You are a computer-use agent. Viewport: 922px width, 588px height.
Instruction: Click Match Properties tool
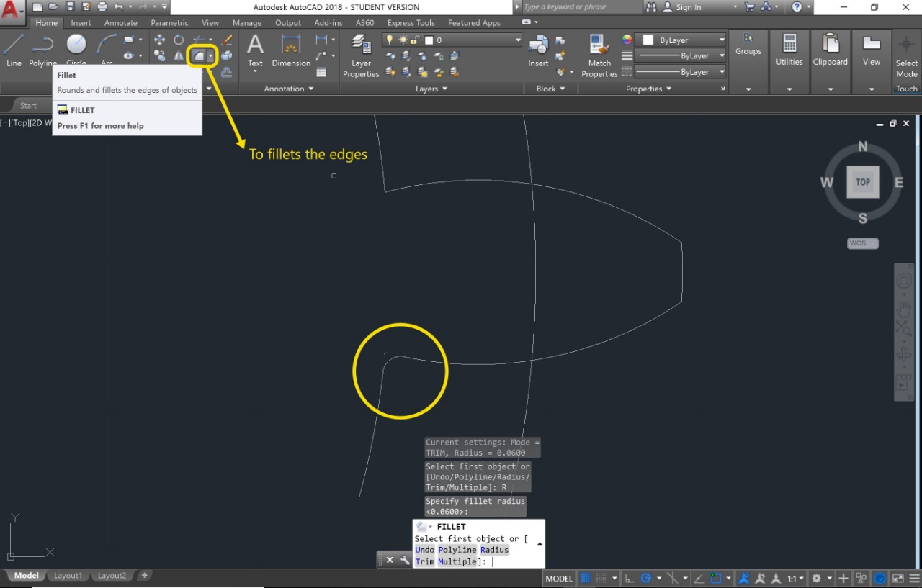pos(599,55)
